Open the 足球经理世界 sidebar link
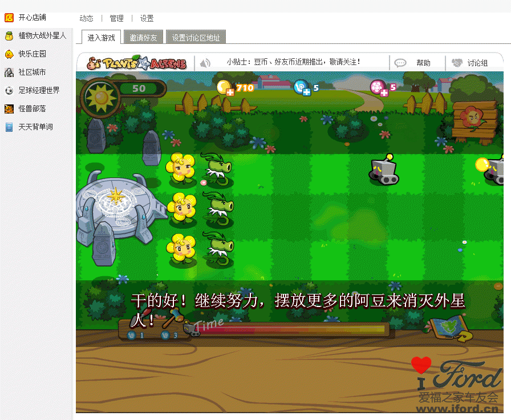The image size is (511, 420). point(39,90)
